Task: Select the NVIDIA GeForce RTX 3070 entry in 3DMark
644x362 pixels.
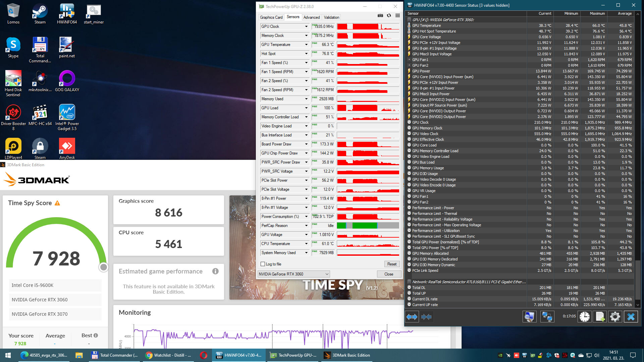Action: click(55, 314)
